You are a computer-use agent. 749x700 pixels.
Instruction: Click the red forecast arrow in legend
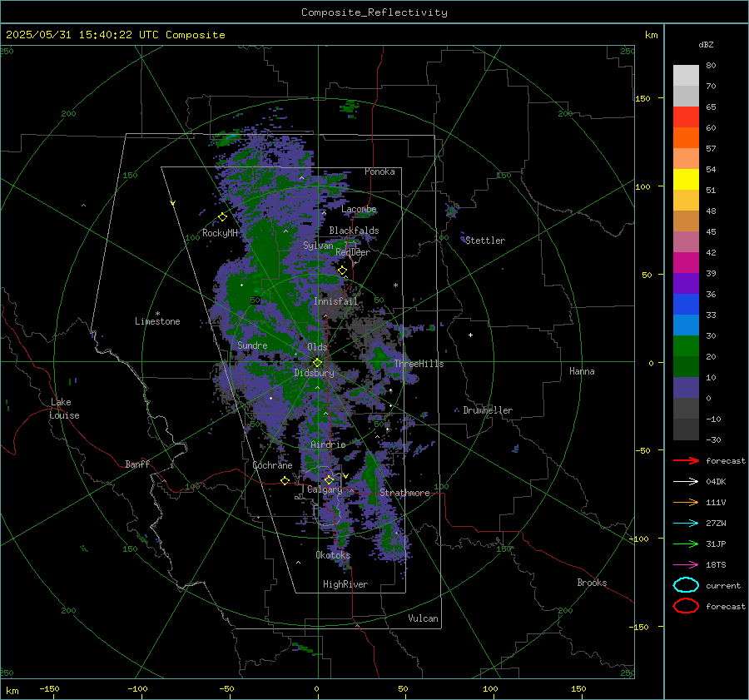[x=686, y=460]
